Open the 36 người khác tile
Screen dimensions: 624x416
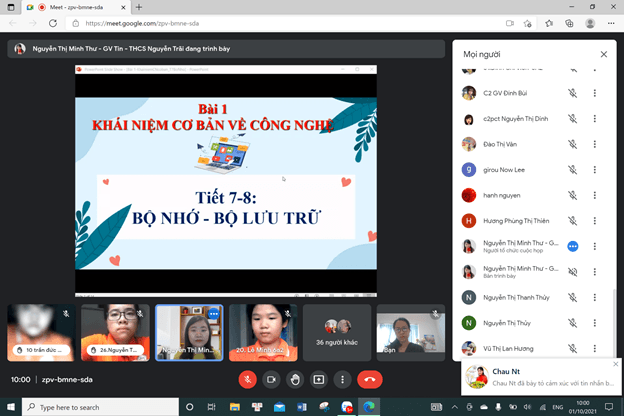pos(337,333)
